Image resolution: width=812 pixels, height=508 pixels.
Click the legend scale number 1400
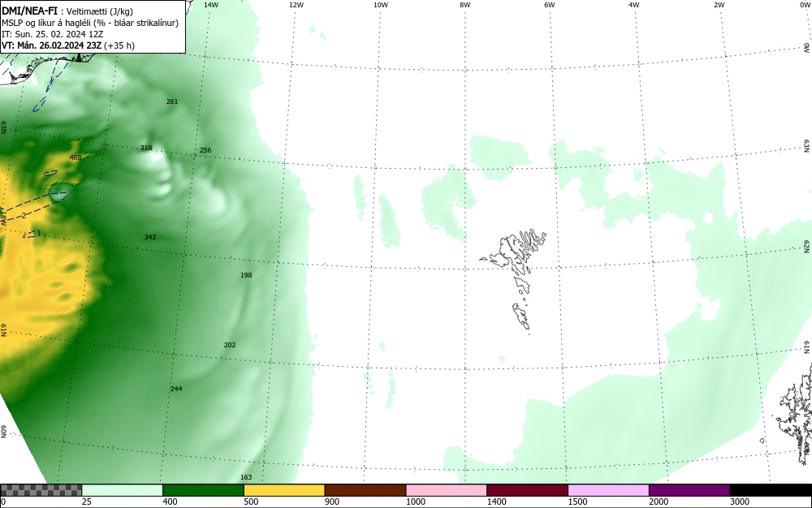click(x=496, y=502)
